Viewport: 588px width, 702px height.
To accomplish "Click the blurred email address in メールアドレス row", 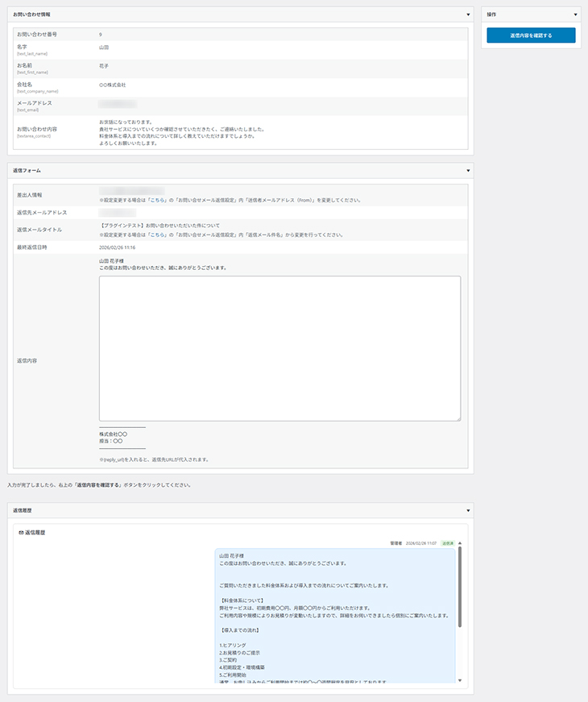I will coord(118,104).
